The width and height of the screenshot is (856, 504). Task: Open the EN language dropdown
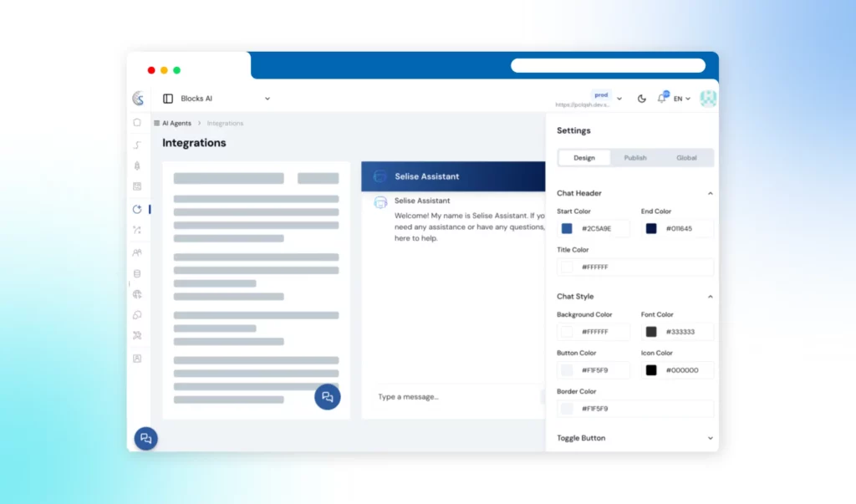pos(681,99)
